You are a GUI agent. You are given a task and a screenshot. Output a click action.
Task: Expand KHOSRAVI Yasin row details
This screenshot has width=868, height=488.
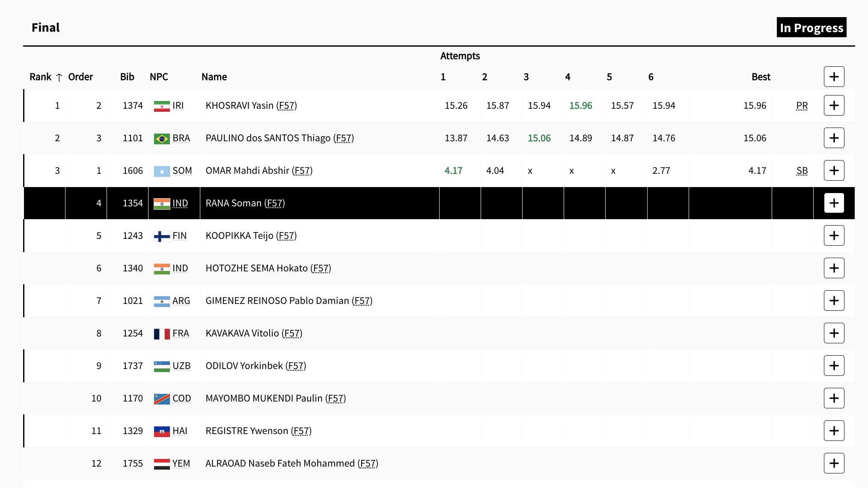tap(834, 105)
